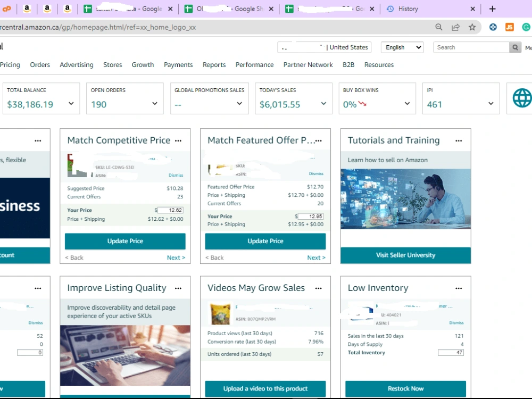Open the Match Featured Offer card options menu
532x399 pixels.
tap(318, 140)
